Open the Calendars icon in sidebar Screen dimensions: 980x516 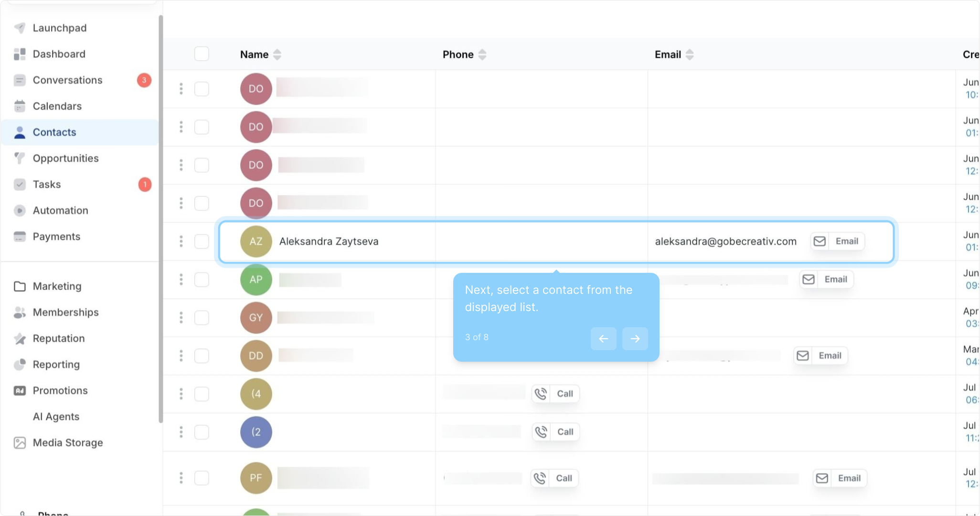coord(20,106)
